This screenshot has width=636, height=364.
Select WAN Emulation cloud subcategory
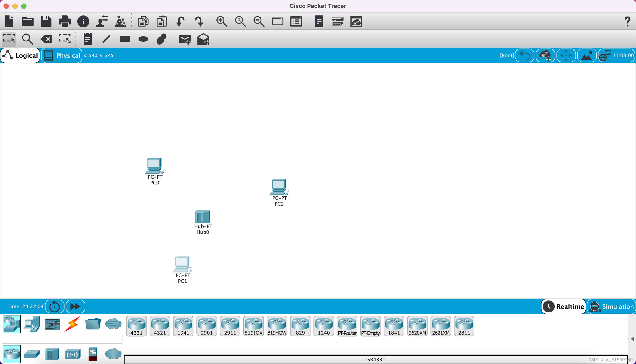pos(113,353)
